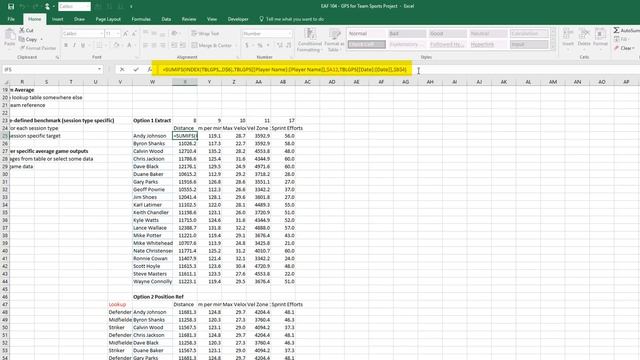This screenshot has height=360, width=640.
Task: Cancel formula entry with X icon
Action: coord(122,70)
